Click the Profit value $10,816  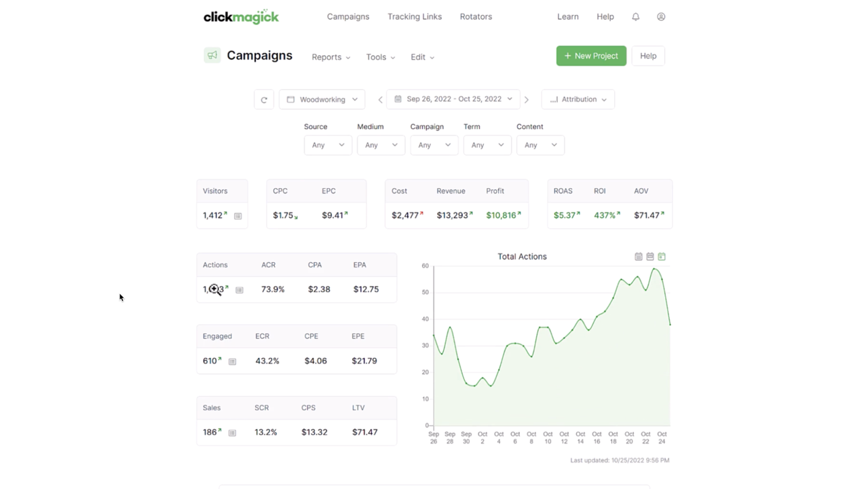click(x=501, y=215)
